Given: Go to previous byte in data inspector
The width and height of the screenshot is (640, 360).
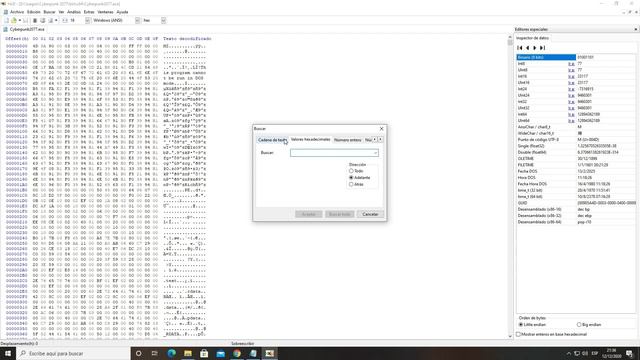Looking at the screenshot, I should tap(527, 48).
